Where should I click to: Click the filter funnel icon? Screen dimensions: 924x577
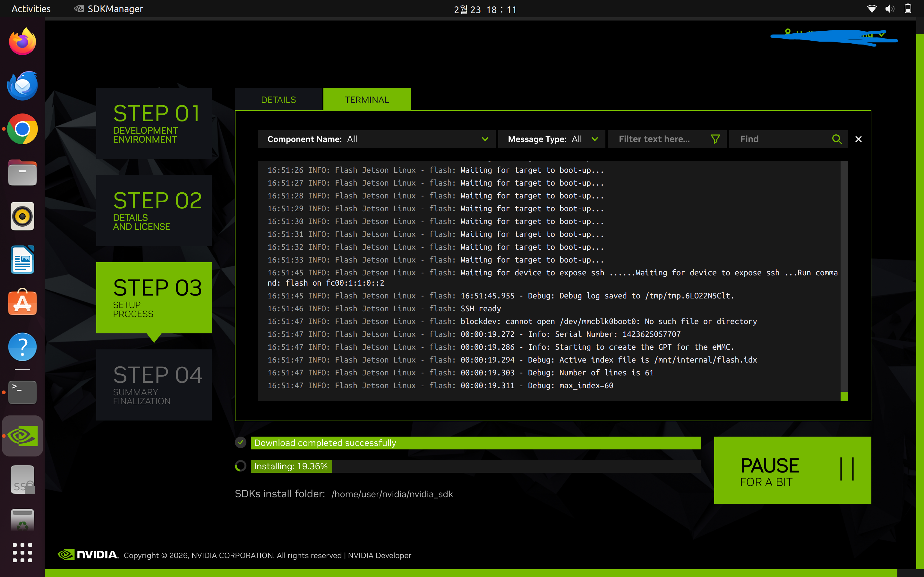tap(715, 139)
